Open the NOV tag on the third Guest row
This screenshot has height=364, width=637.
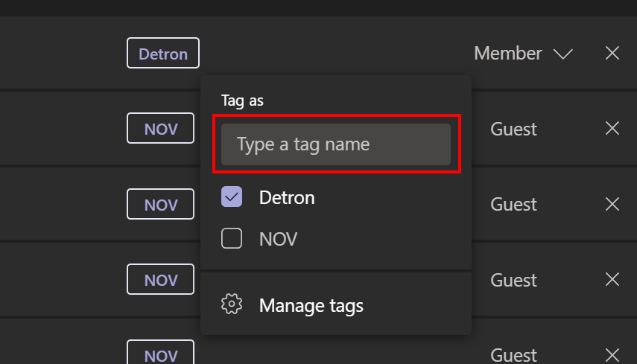[x=160, y=279]
